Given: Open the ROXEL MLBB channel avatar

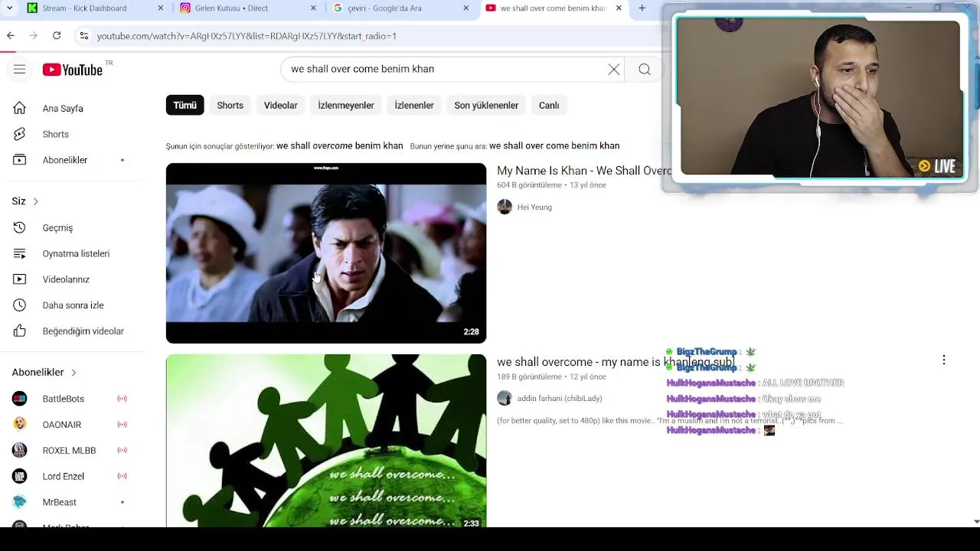Looking at the screenshot, I should [x=19, y=451].
